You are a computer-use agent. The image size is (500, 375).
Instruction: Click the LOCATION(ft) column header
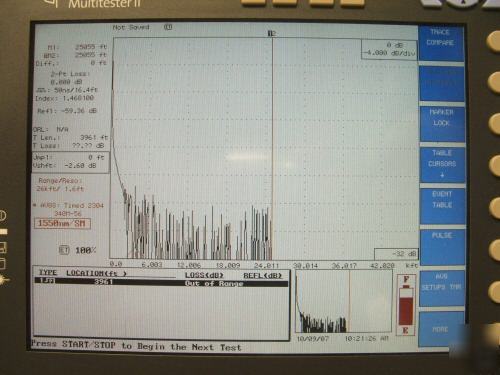(96, 273)
